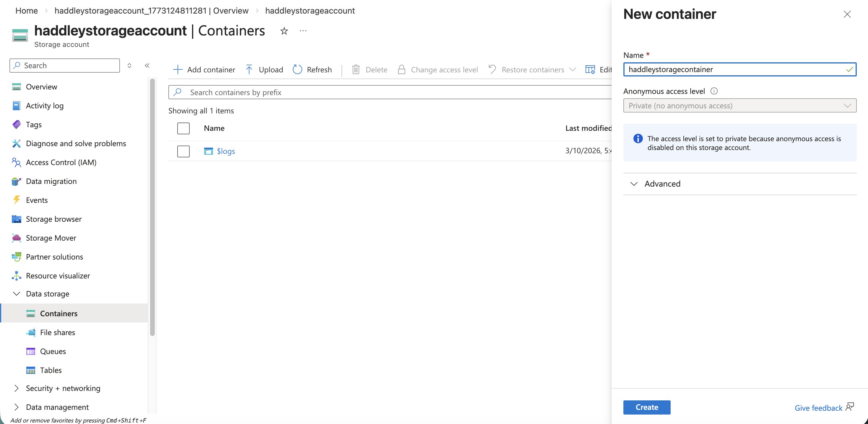The height and width of the screenshot is (424, 868).
Task: Click the container Name input field
Action: 734,69
